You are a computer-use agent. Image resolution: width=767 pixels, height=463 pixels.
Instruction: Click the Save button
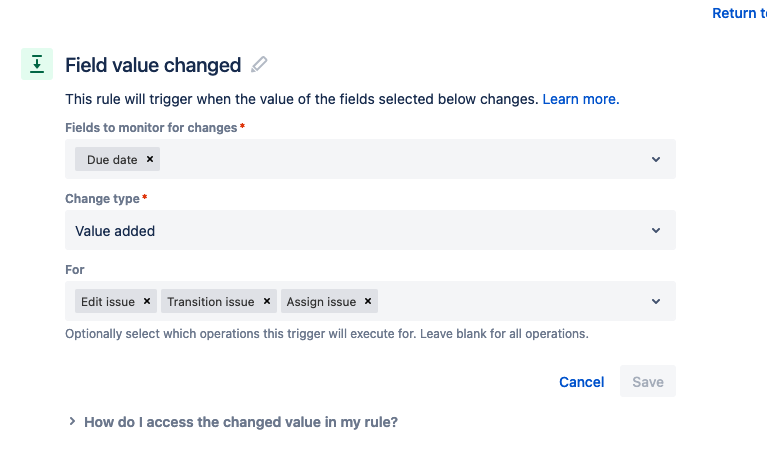click(x=648, y=382)
